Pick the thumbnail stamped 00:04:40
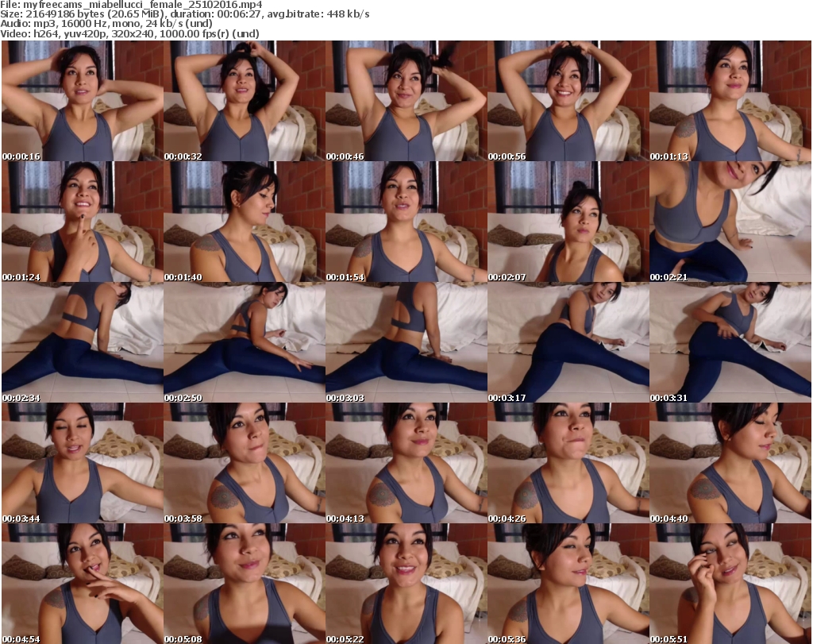Screen dimensions: 813x644 pyautogui.click(x=730, y=463)
